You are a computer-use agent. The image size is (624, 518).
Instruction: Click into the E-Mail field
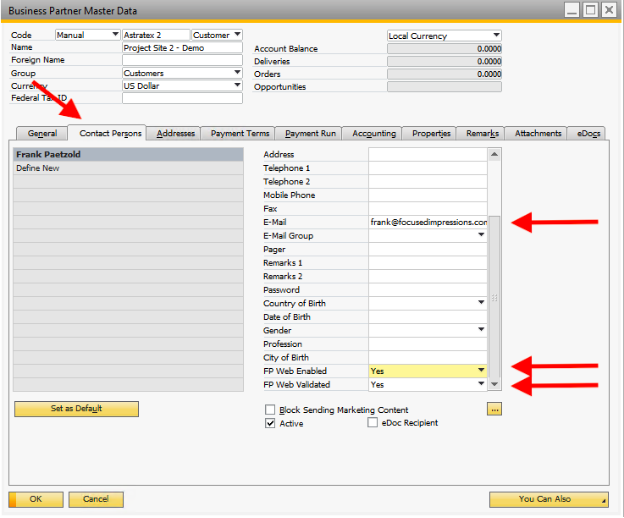427,222
